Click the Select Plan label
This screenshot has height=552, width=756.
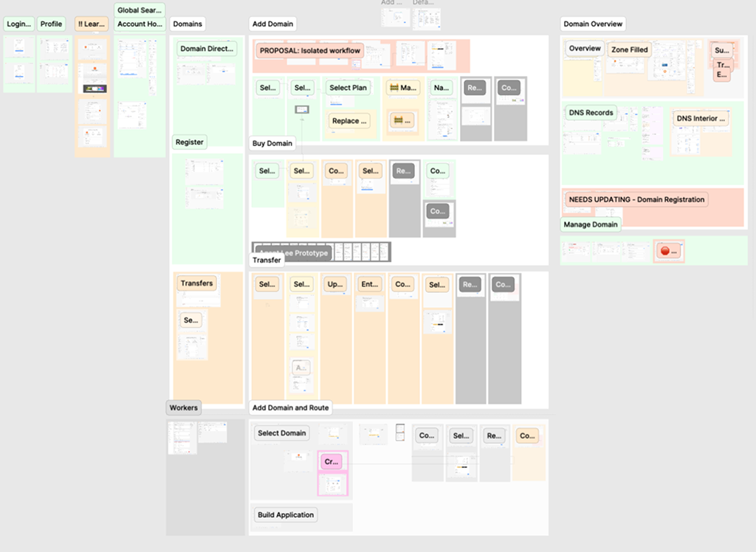(x=348, y=88)
